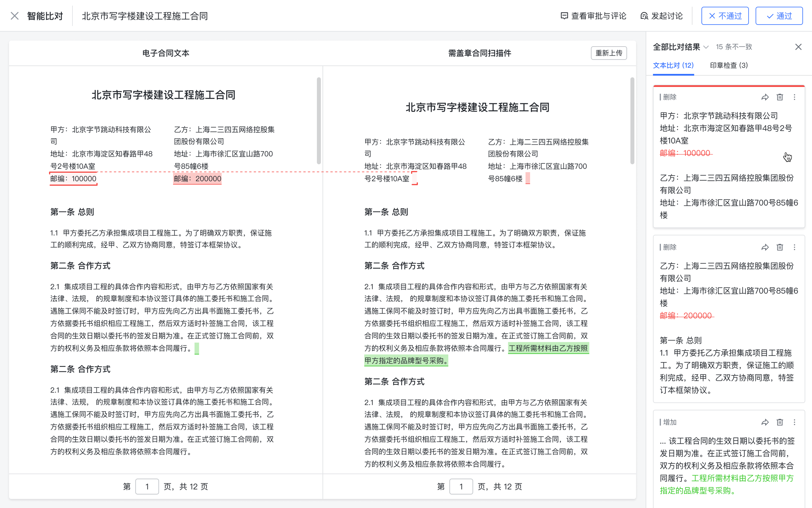The image size is (812, 508).
Task: Click trash icon on second 删除 card
Action: (779, 248)
